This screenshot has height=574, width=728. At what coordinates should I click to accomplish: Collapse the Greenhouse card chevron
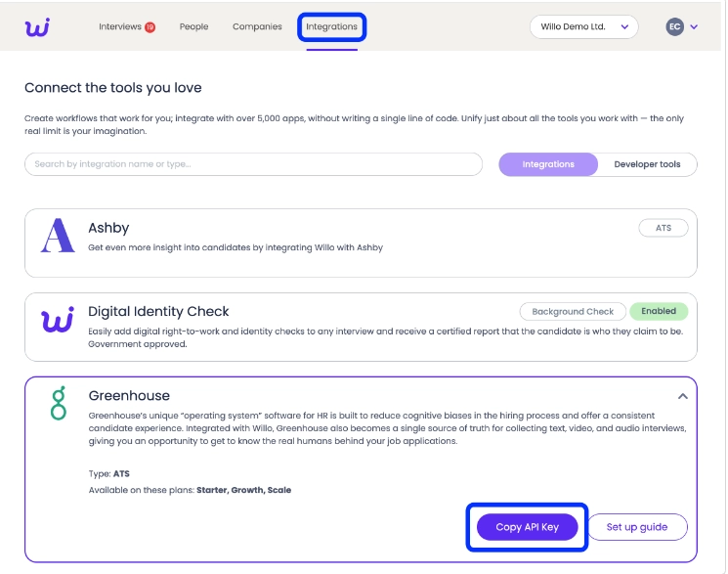tap(682, 396)
